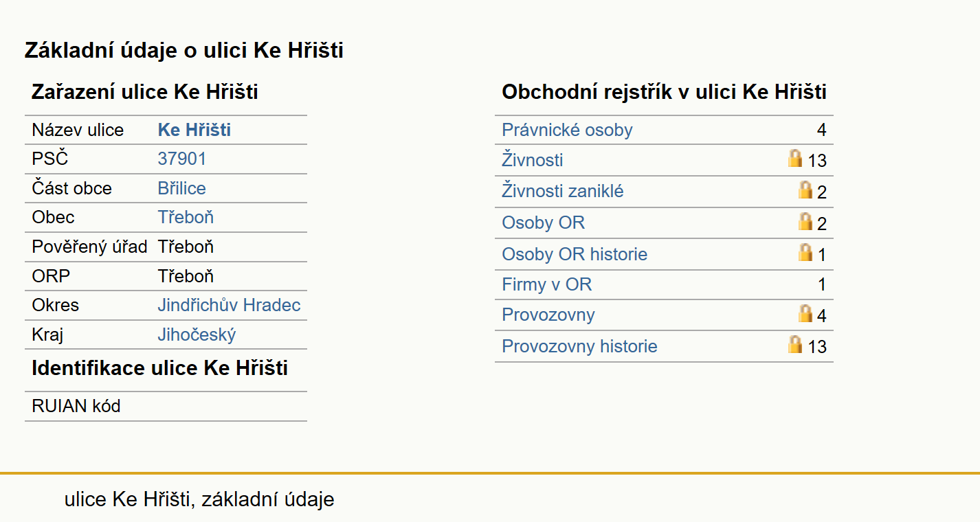The width and height of the screenshot is (980, 522).
Task: Click the lock icon beside Živnosti count
Action: (x=795, y=159)
